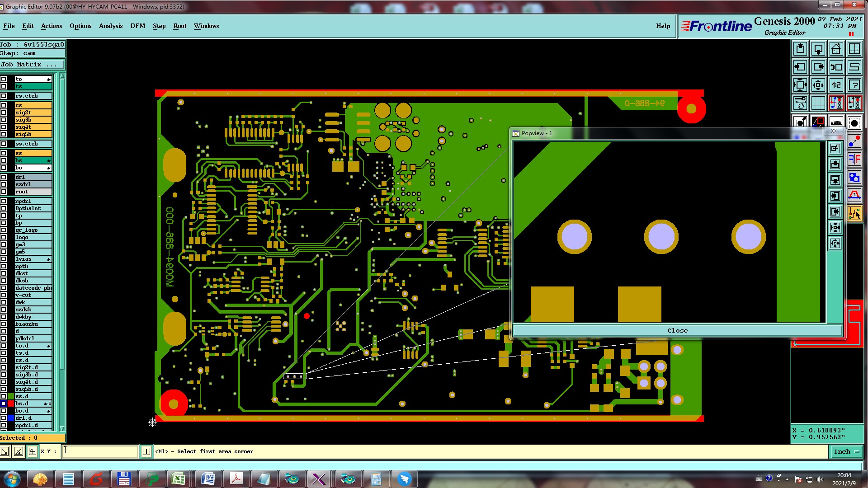Toggle the grid display icon
This screenshot has width=868, height=488.
[818, 103]
